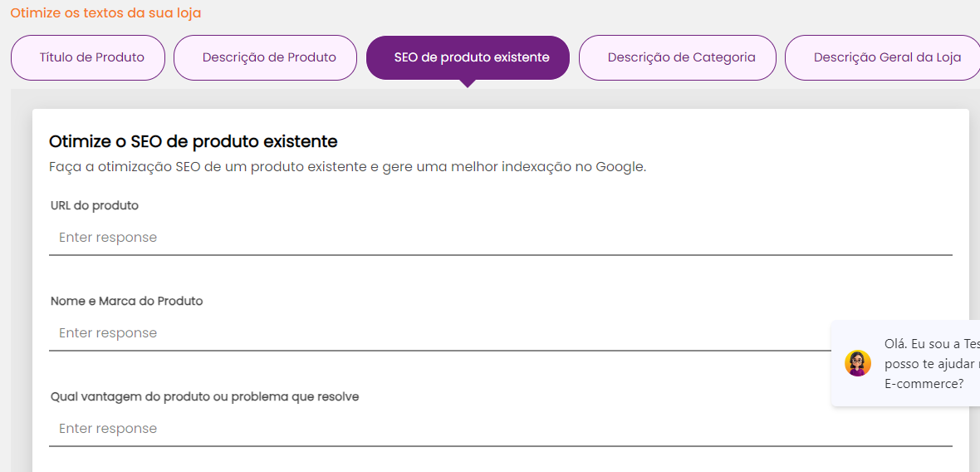Screen dimensions: 980x472
Task: Open Descrição Geral da Loja tab
Action: [883, 57]
